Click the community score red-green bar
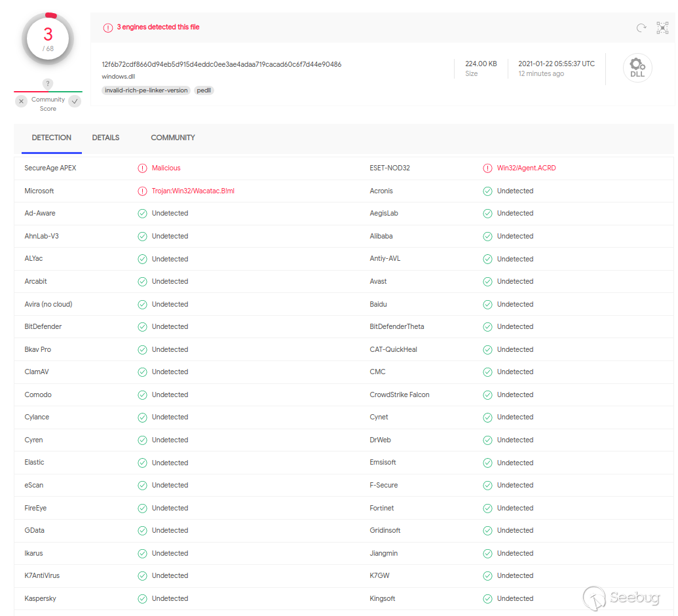The width and height of the screenshot is (678, 616). point(48,92)
